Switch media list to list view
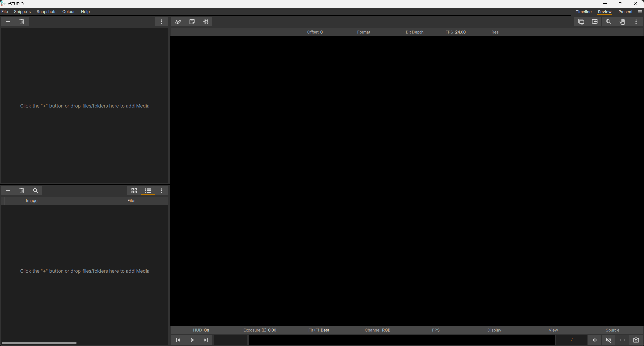Viewport: 644px width, 346px height. [x=148, y=191]
